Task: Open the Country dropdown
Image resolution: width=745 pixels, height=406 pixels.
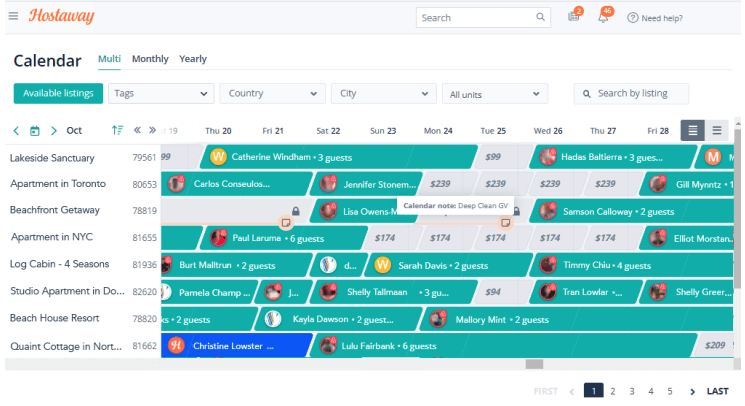Action: (272, 94)
